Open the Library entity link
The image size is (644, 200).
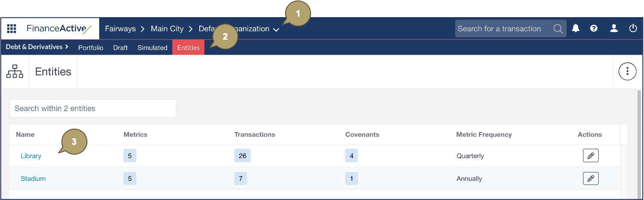pyautogui.click(x=31, y=156)
